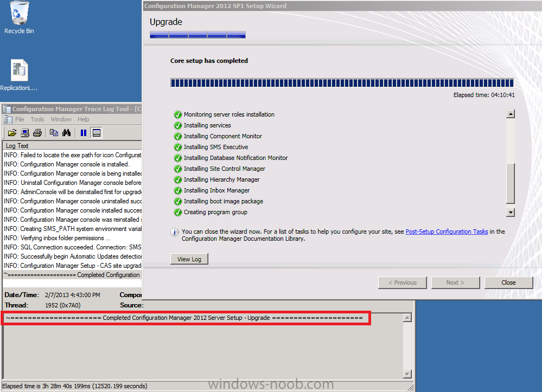
Task: Click the Copy toolbar icon in Trace Log Tool
Action: pyautogui.click(x=54, y=133)
